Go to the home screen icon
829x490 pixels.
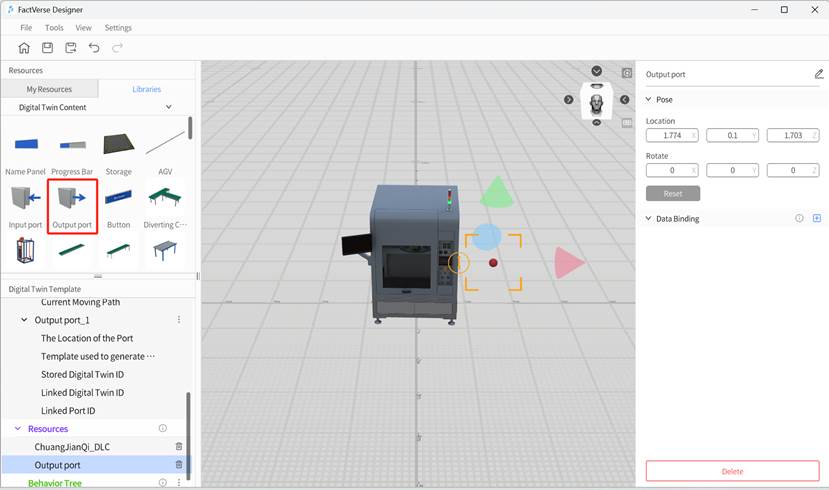pyautogui.click(x=24, y=48)
